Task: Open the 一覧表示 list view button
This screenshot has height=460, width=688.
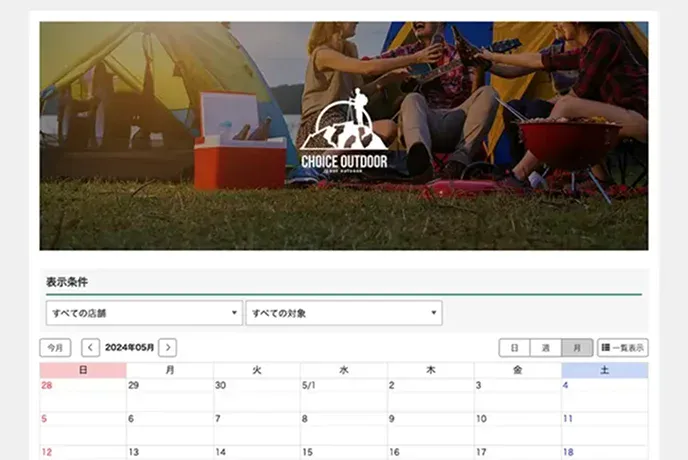Action: click(623, 348)
